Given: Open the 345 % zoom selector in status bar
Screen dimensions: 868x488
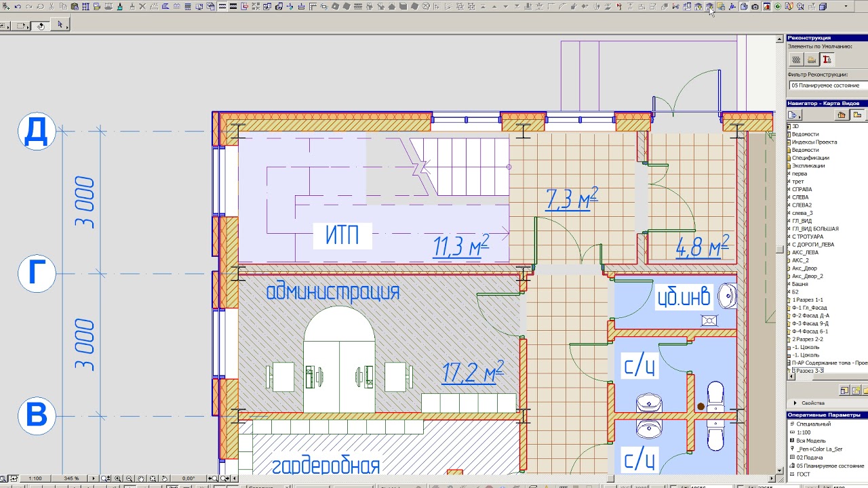Looking at the screenshot, I should pyautogui.click(x=72, y=479).
